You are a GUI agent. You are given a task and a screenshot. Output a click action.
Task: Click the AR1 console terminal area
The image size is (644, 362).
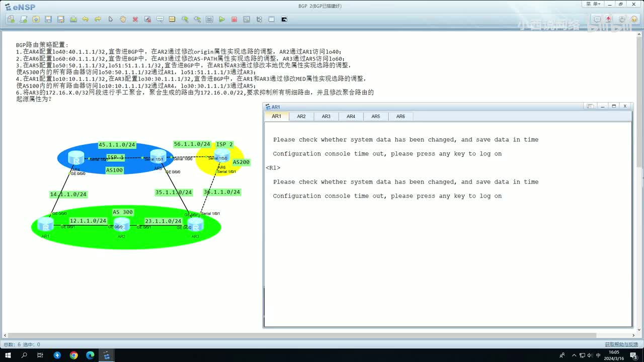click(x=448, y=224)
